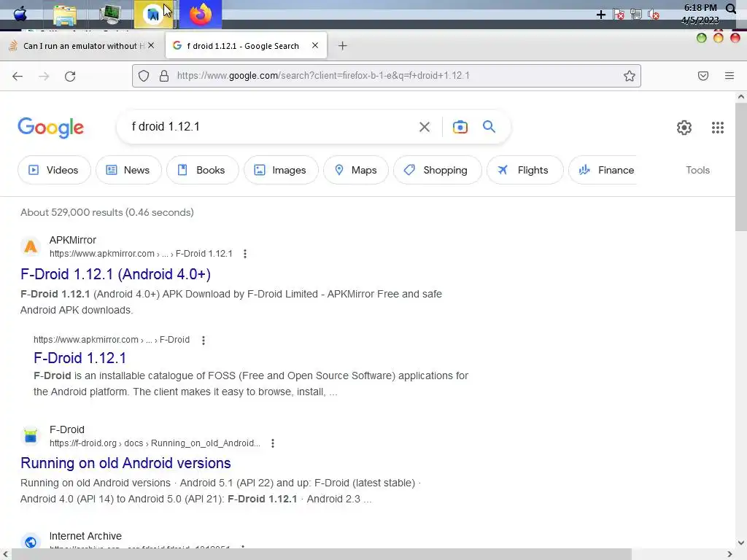
Task: Go forward one page
Action: pos(44,76)
